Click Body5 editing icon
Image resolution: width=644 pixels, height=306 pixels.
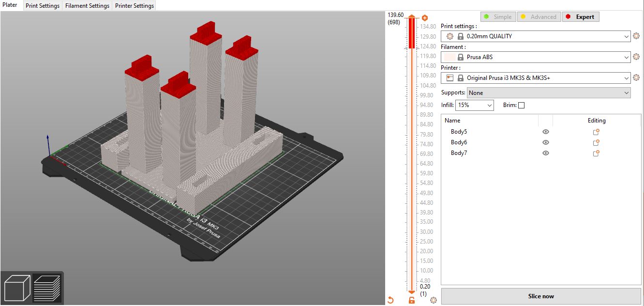point(596,132)
